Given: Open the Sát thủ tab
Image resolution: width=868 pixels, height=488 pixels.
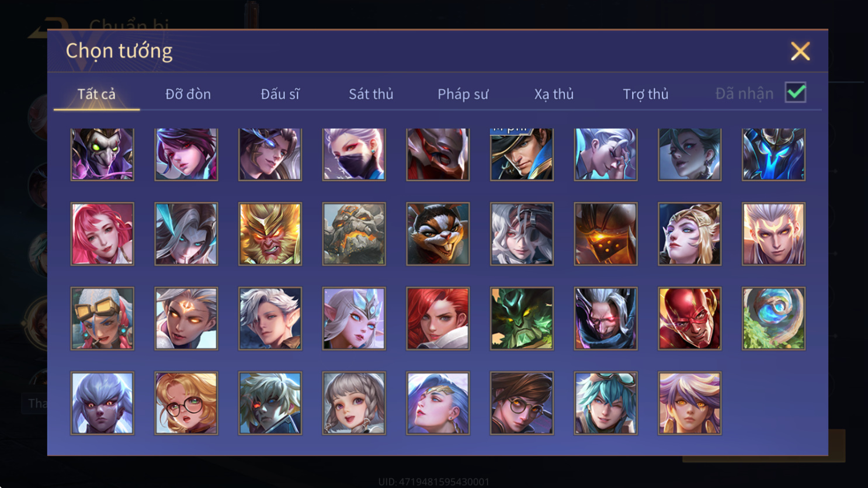Looking at the screenshot, I should coord(371,94).
